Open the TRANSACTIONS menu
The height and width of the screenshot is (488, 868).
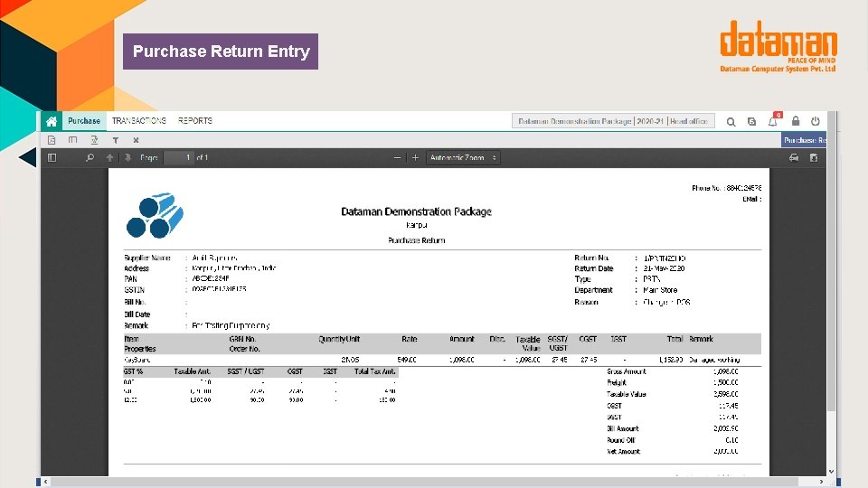[x=139, y=120]
